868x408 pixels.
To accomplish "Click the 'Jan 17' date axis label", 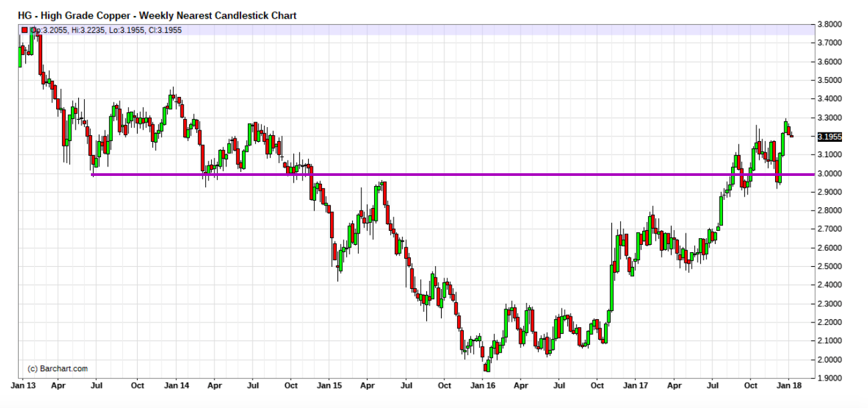I will (x=635, y=386).
